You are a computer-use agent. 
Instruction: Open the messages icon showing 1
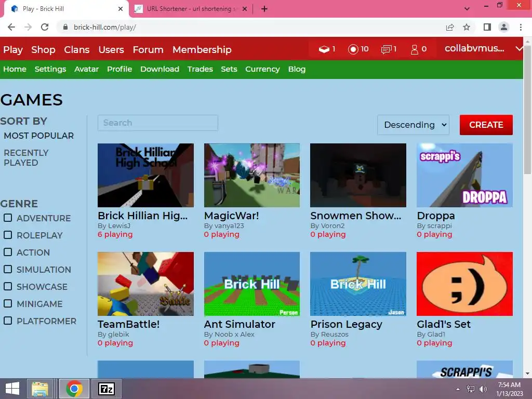point(387,49)
